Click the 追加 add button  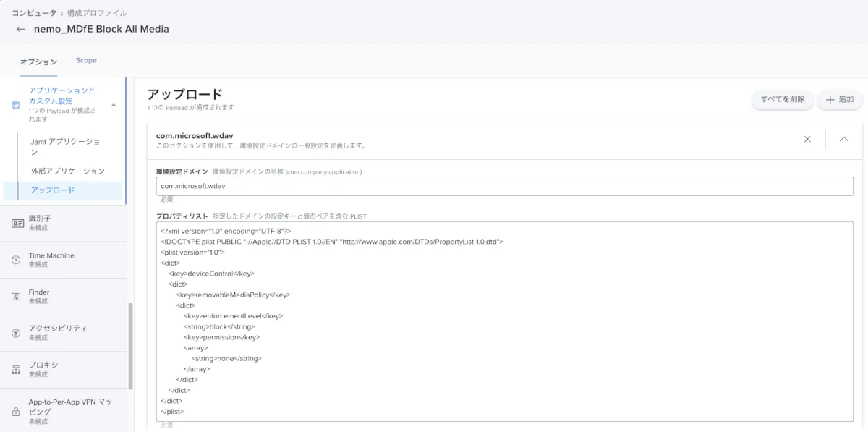click(x=840, y=100)
